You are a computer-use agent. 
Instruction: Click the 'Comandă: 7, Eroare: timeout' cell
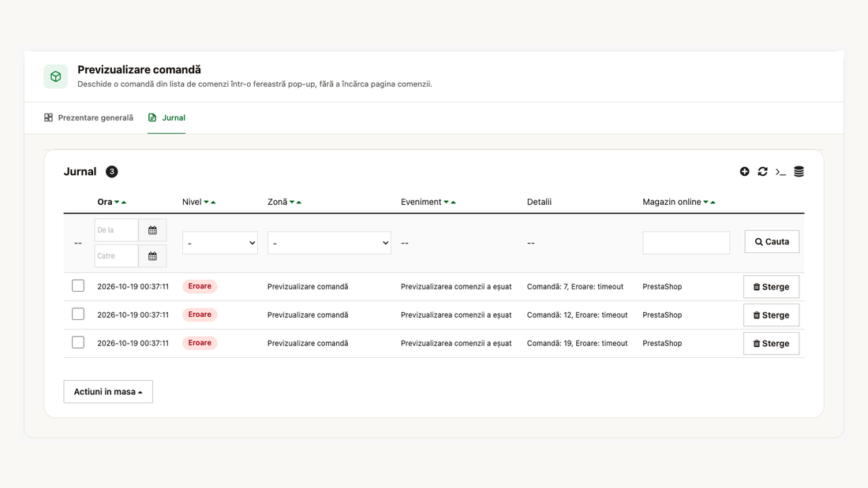(x=575, y=287)
